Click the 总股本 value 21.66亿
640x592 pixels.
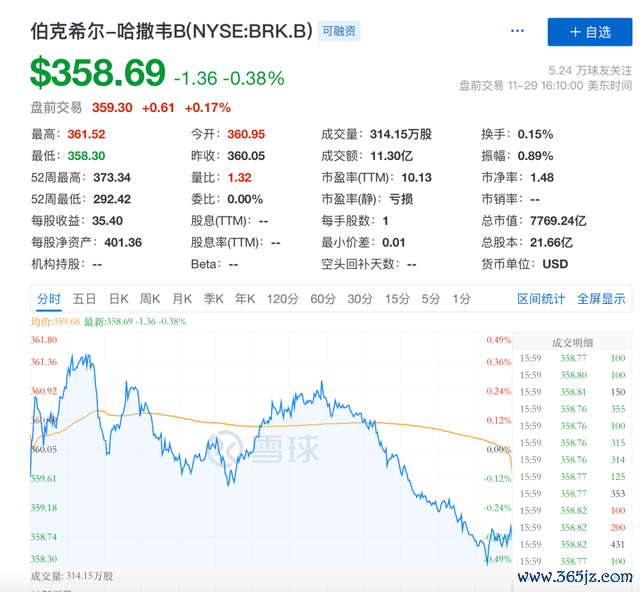click(x=551, y=243)
